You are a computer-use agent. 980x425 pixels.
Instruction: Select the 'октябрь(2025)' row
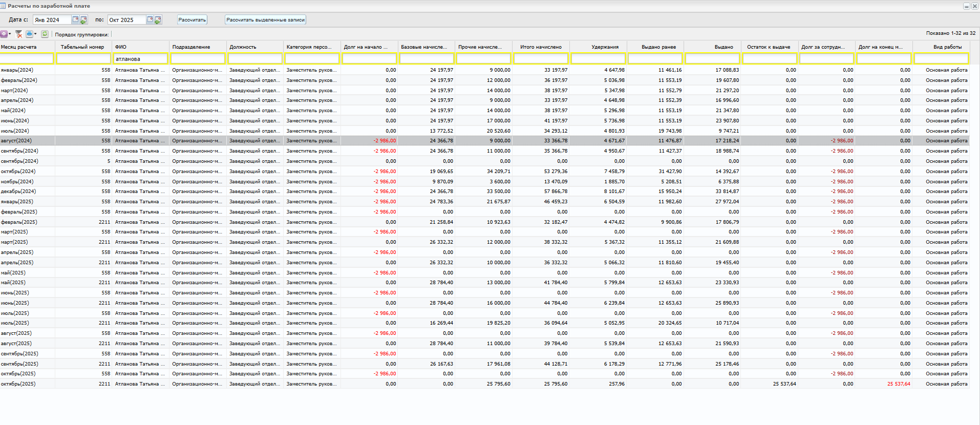[x=18, y=384]
